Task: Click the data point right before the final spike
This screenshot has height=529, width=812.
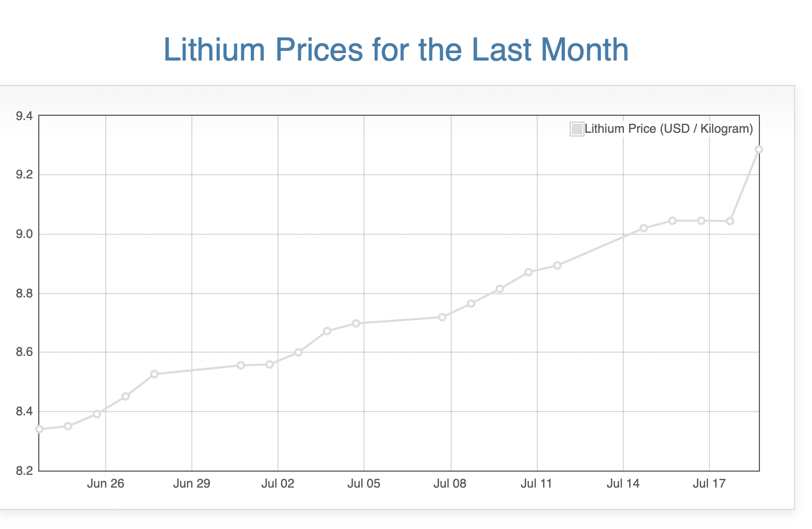Action: [x=730, y=221]
